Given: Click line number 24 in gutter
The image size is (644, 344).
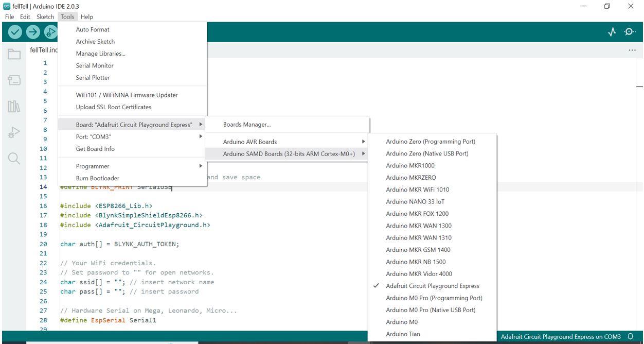Looking at the screenshot, I should click(43, 282).
